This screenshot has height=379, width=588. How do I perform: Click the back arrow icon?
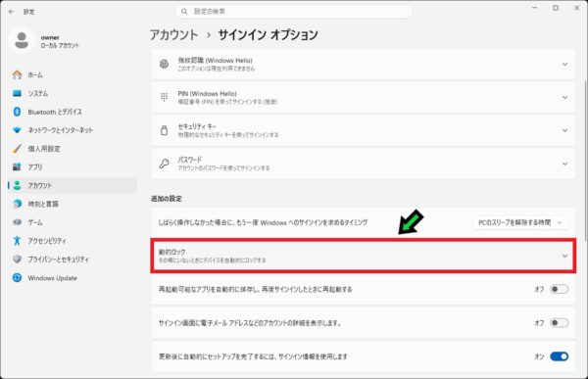point(11,12)
